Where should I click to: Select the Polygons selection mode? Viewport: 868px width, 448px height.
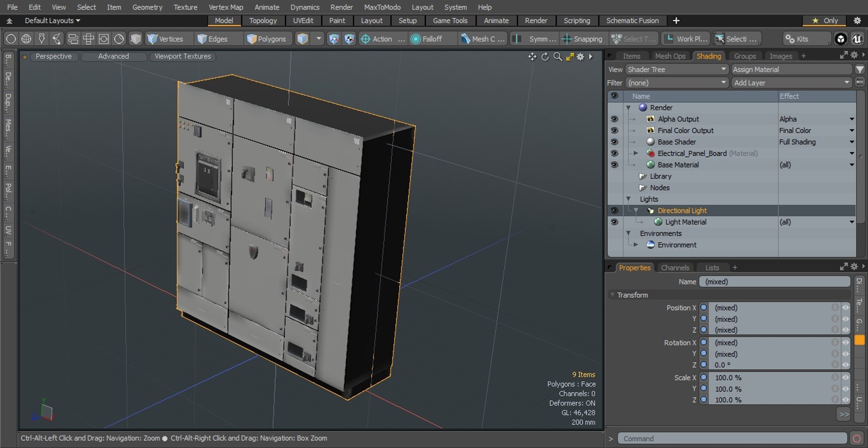(267, 39)
